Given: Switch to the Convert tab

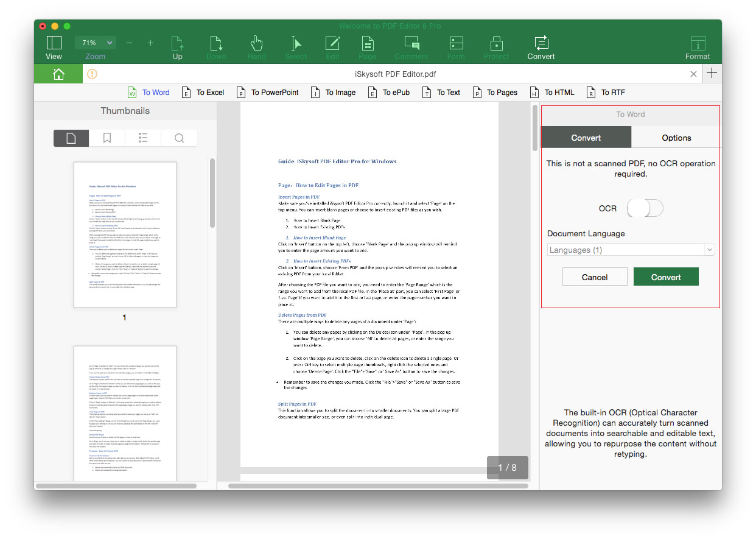Looking at the screenshot, I should 586,138.
